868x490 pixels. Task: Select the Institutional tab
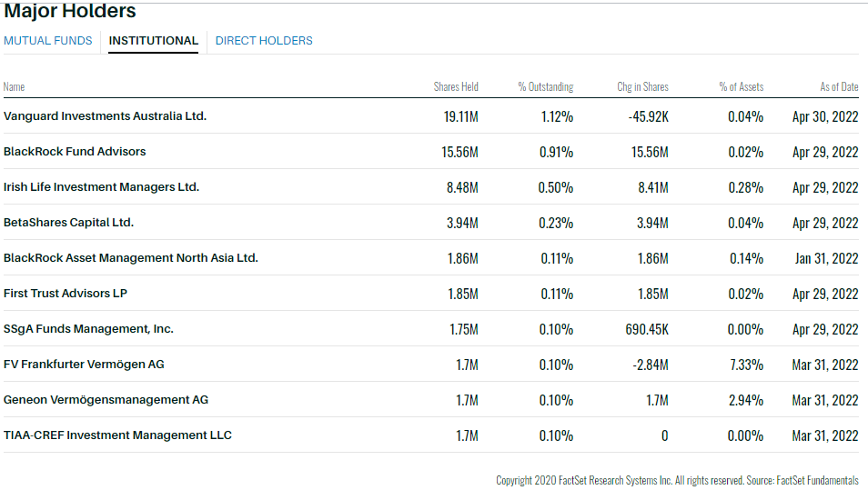[154, 40]
